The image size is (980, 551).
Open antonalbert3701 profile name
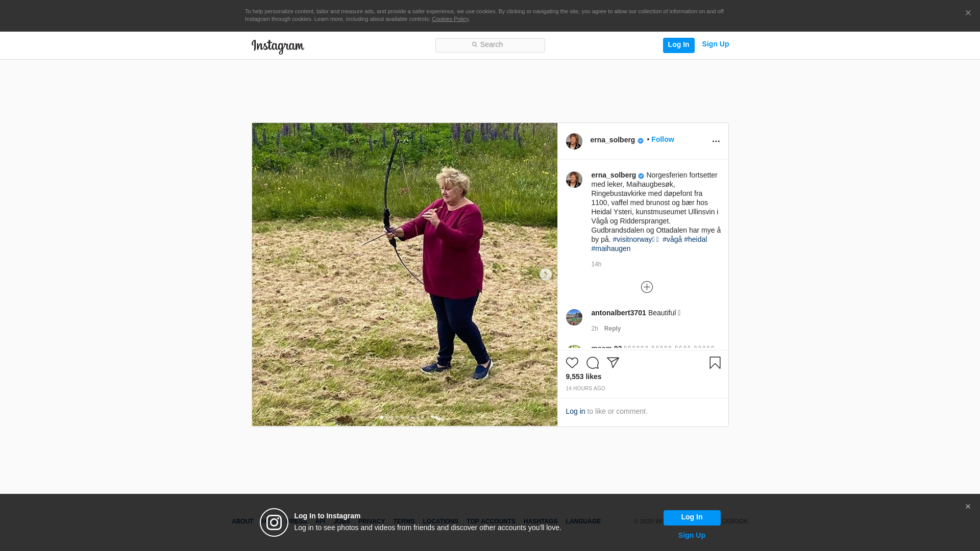point(619,313)
